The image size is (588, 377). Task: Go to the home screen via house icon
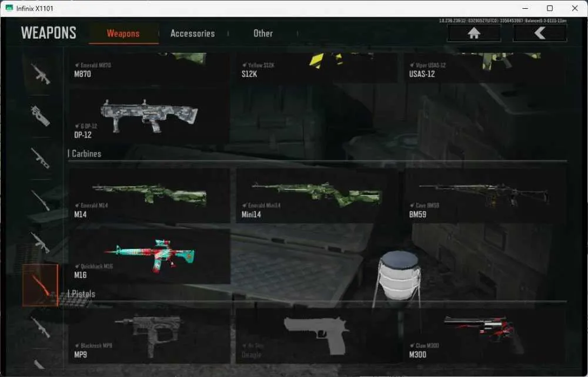pos(474,33)
